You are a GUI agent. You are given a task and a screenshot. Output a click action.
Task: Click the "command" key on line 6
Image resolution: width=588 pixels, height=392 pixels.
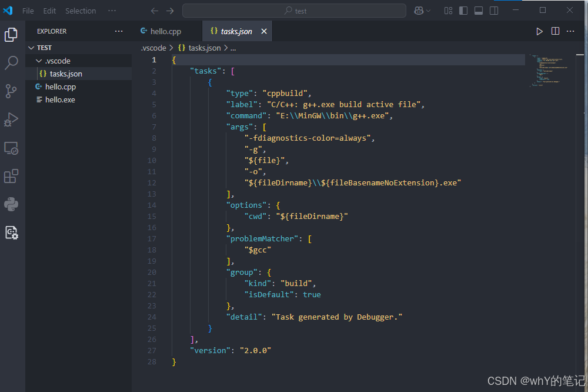246,116
